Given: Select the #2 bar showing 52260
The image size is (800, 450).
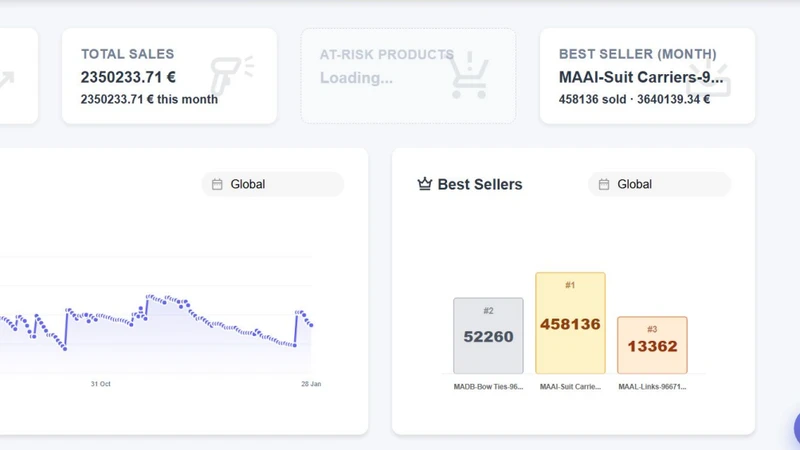Looking at the screenshot, I should 488,336.
